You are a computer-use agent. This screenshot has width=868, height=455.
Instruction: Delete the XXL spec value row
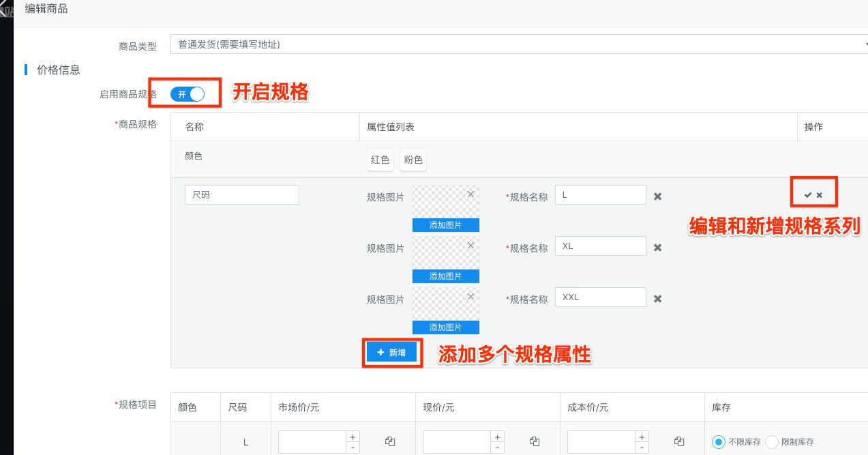pos(657,299)
